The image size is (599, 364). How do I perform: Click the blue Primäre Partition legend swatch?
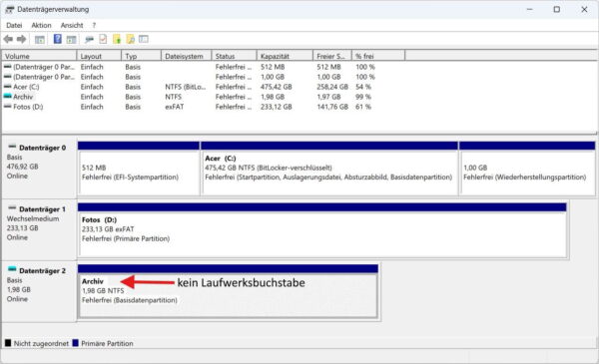pos(75,343)
